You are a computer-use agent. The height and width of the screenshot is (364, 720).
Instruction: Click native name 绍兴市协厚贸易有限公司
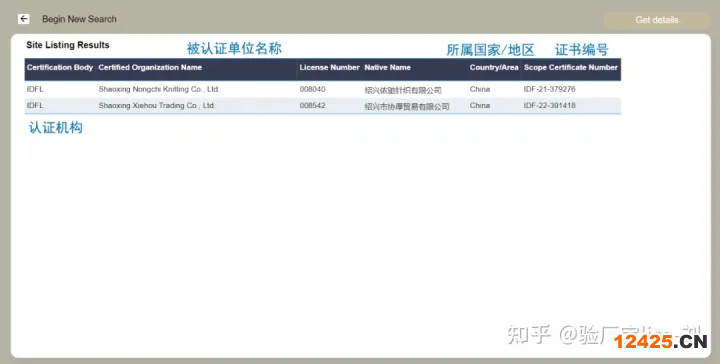(x=407, y=106)
